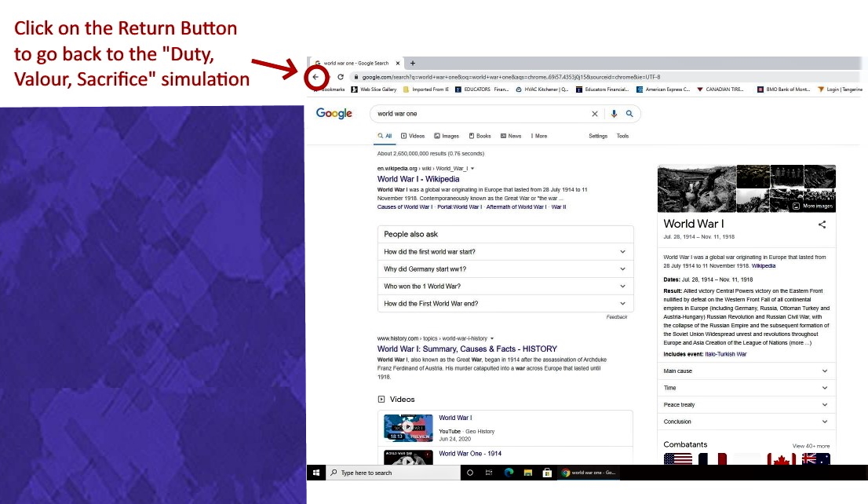This screenshot has width=868, height=504.
Task: Open dropdown arrow beside en.wikipedia.org URL
Action: coord(472,168)
